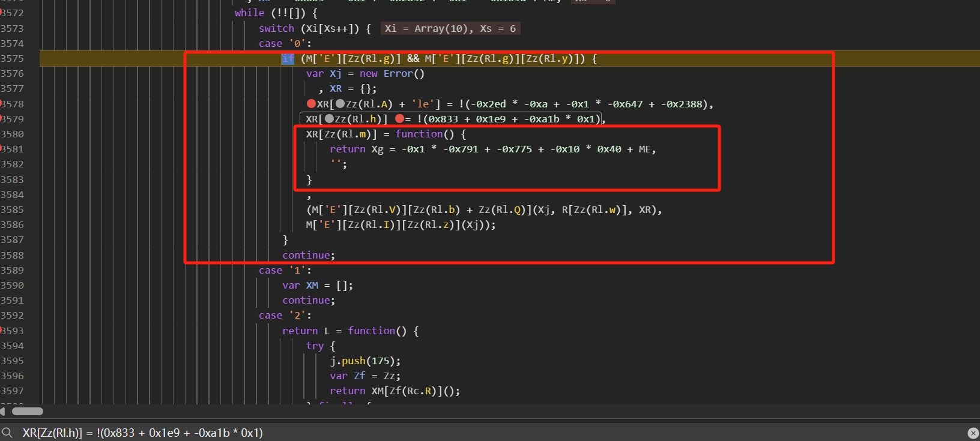The image size is (980, 441).
Task: Disable the red inline breakpoint before = on line 3579
Action: click(x=399, y=119)
